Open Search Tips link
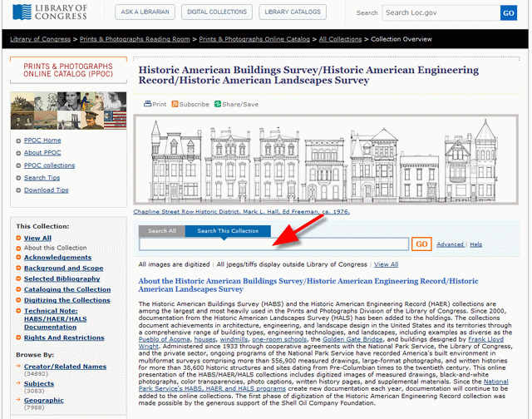The image size is (532, 419). tap(42, 178)
